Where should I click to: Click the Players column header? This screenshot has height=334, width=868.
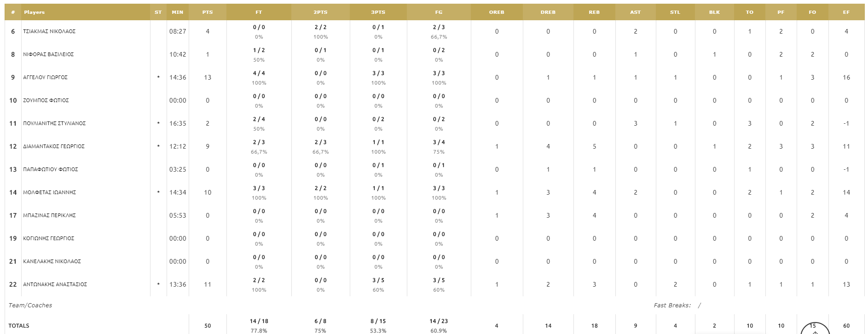[35, 12]
